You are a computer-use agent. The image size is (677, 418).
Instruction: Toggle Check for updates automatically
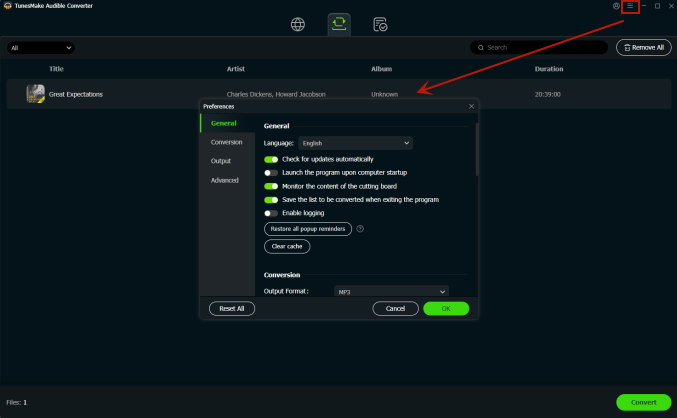(x=271, y=159)
